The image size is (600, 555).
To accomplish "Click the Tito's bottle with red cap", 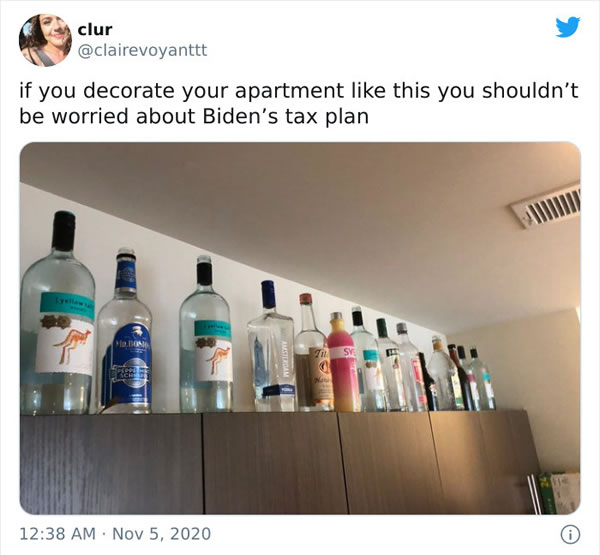I will pos(312,353).
